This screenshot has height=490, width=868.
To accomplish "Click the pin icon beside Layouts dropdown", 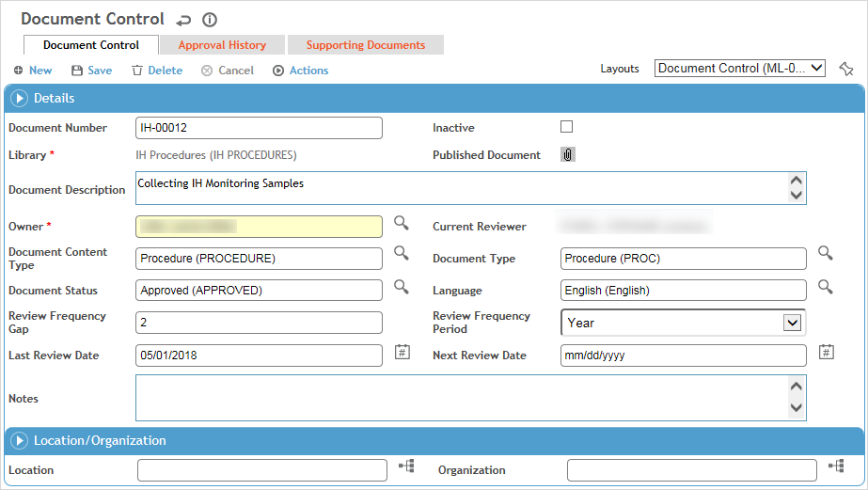I will (845, 69).
